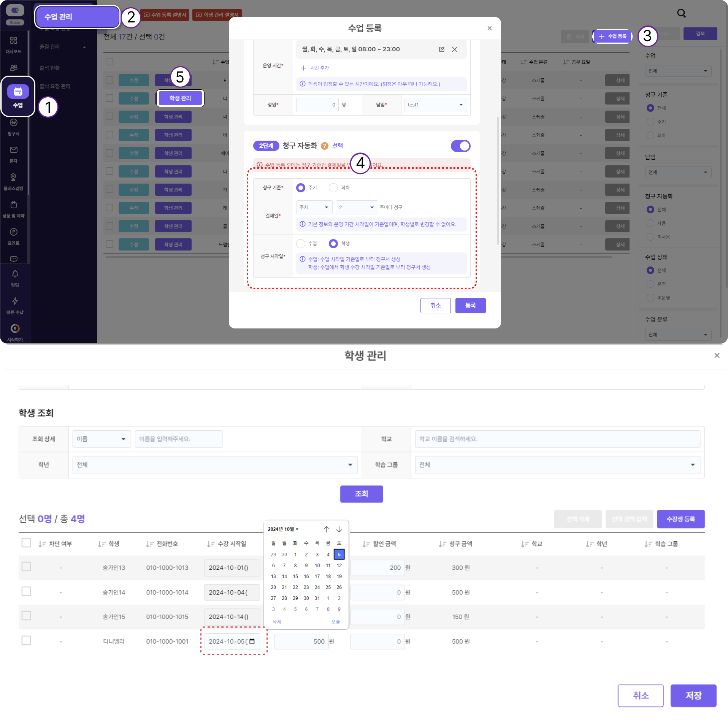Image resolution: width=728 pixels, height=723 pixels.
Task: Go to next month in the calendar popup
Action: click(339, 529)
